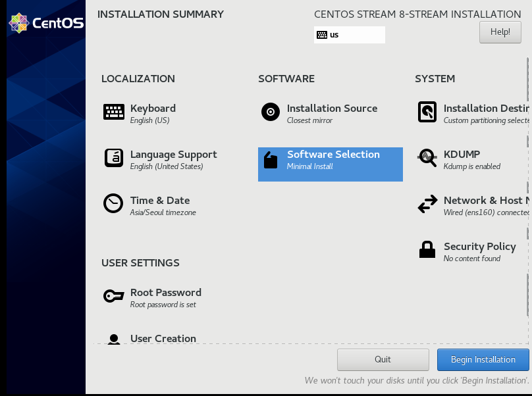
Task: Open the Root Password label
Action: (x=165, y=293)
